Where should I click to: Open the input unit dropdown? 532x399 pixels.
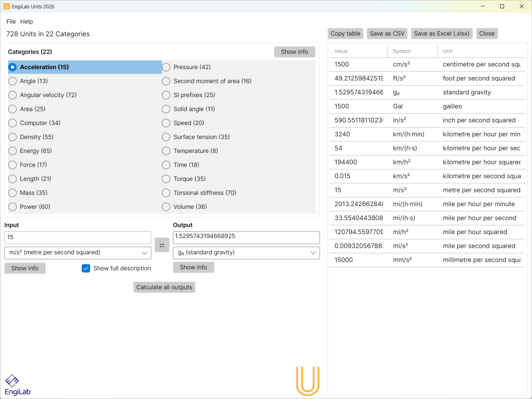tap(78, 253)
